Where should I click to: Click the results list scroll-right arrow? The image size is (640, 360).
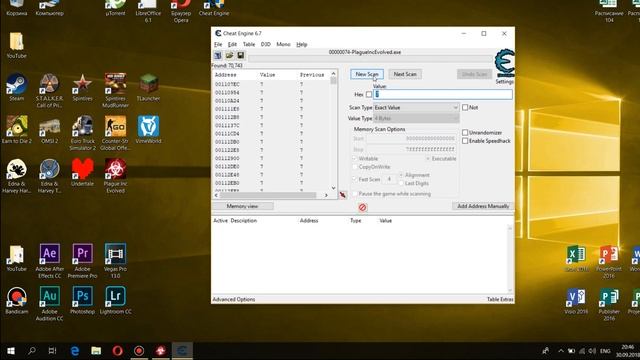[326, 196]
